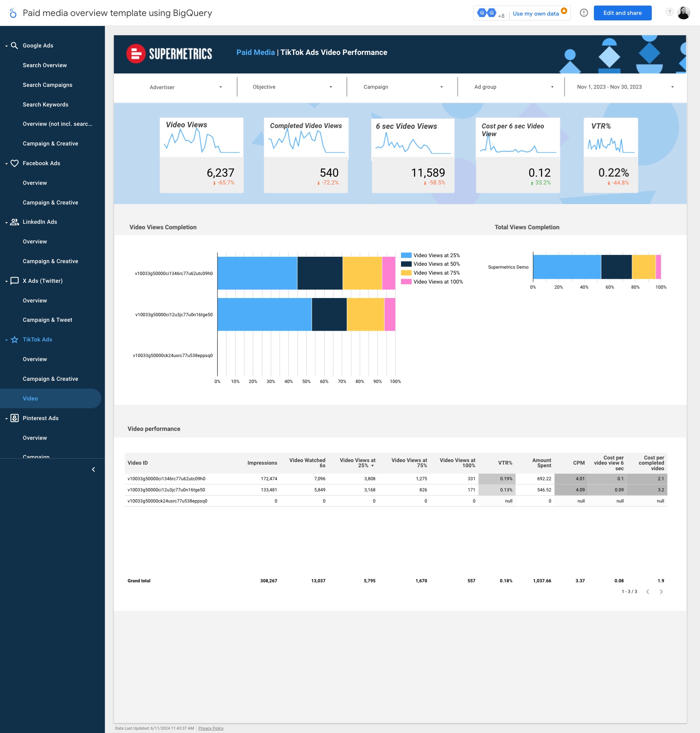700x733 pixels.
Task: Click the Google Ads search magnifier icon
Action: pyautogui.click(x=14, y=46)
